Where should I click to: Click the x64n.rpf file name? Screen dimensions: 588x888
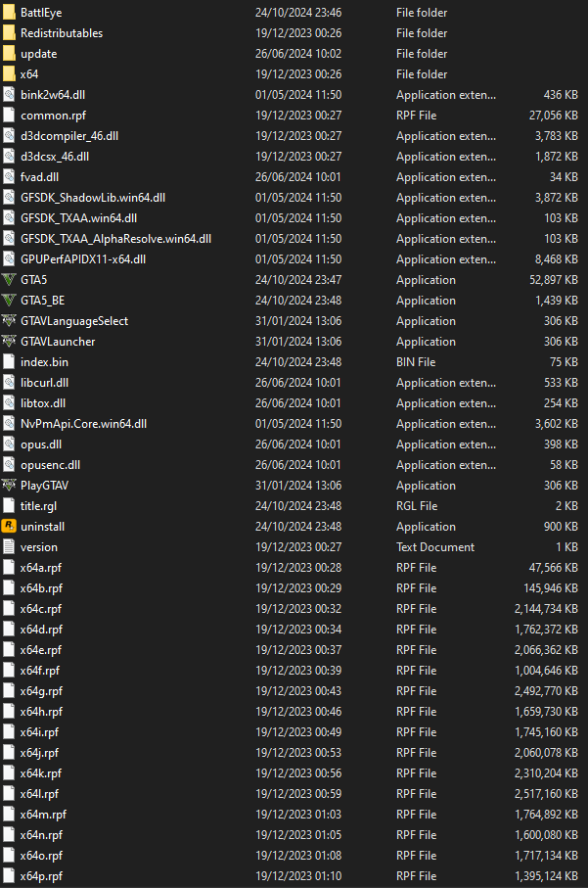coord(41,835)
